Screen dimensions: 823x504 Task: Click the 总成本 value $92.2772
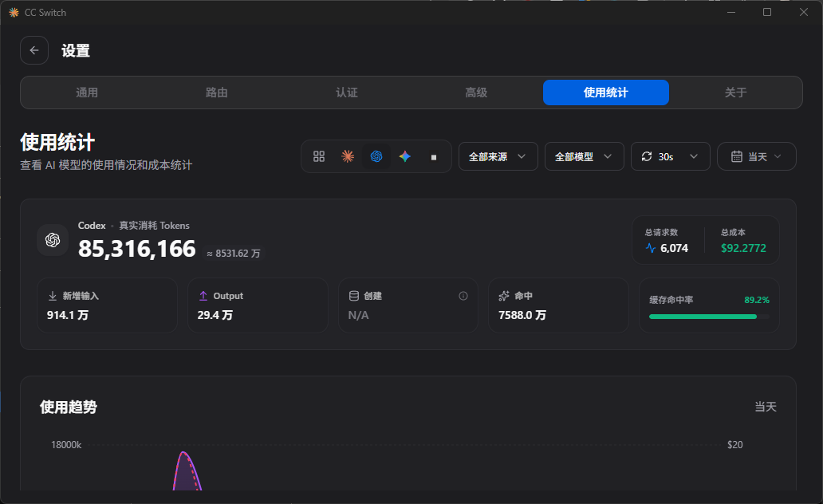pyautogui.click(x=743, y=248)
